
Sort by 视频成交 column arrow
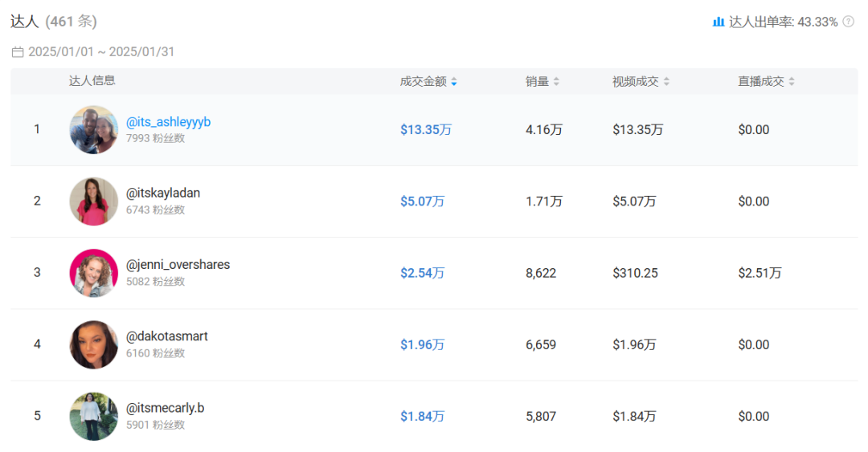666,82
